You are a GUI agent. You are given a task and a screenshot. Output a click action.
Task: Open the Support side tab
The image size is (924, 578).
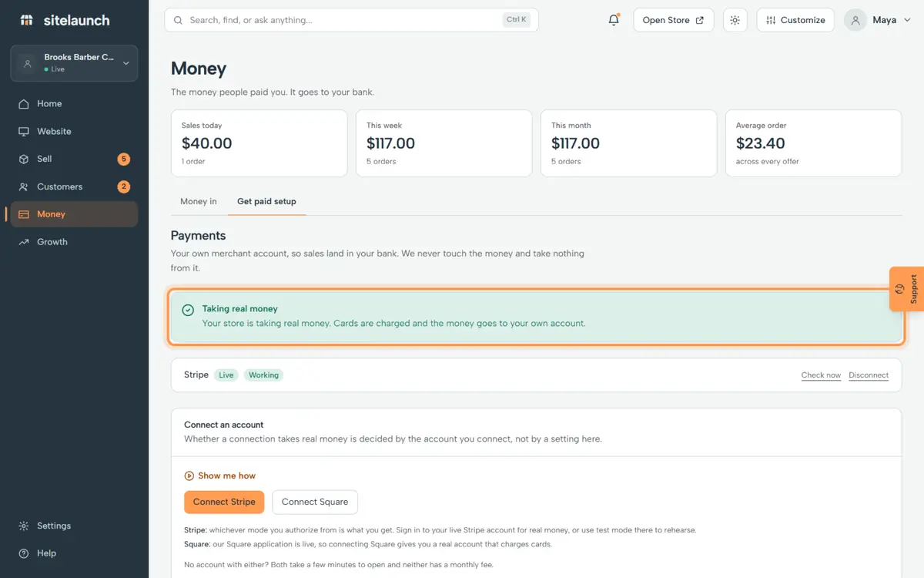[x=907, y=289]
